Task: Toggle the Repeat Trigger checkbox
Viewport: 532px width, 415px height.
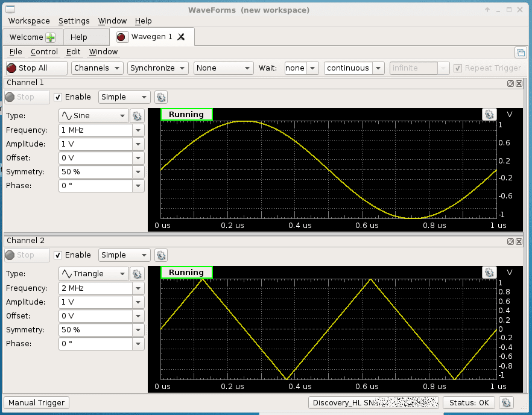Action: pos(458,68)
